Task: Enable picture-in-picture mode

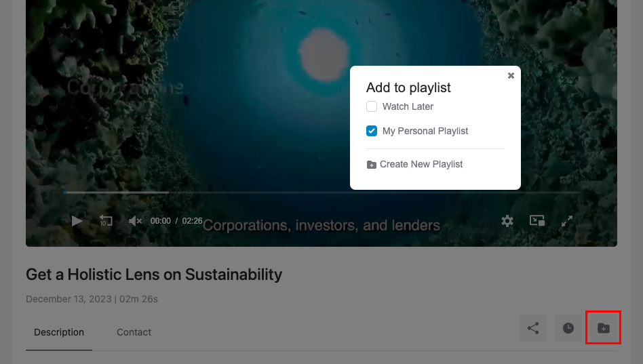Action: point(537,221)
